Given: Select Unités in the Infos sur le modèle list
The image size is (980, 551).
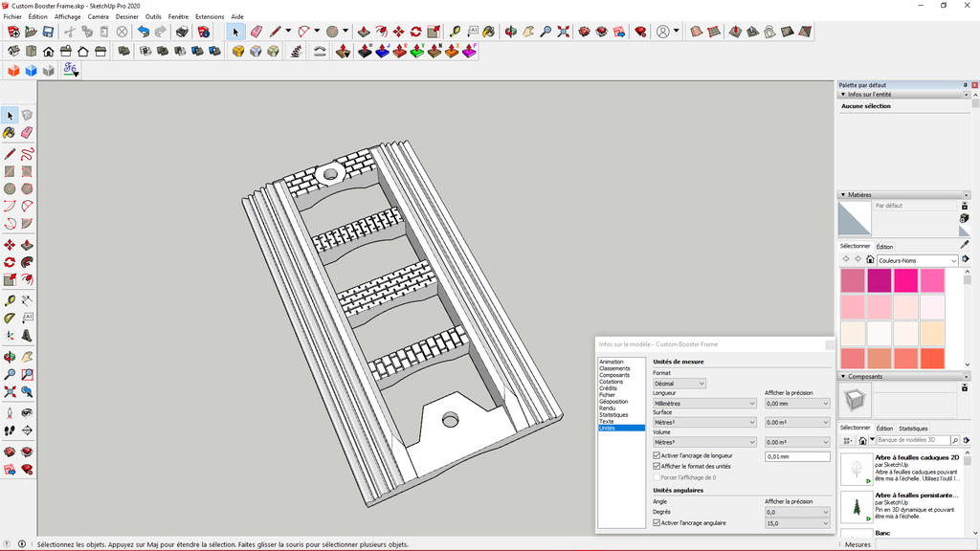Looking at the screenshot, I should click(609, 429).
